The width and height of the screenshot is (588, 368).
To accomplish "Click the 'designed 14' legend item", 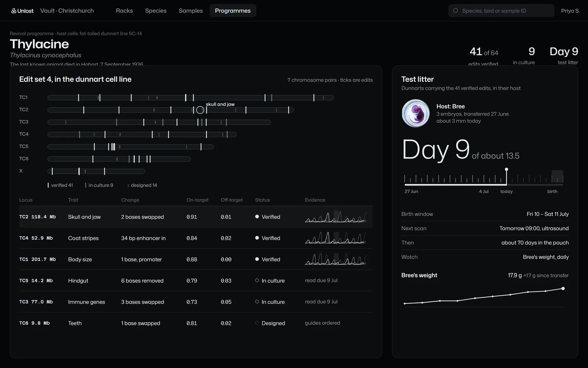I will tap(142, 185).
